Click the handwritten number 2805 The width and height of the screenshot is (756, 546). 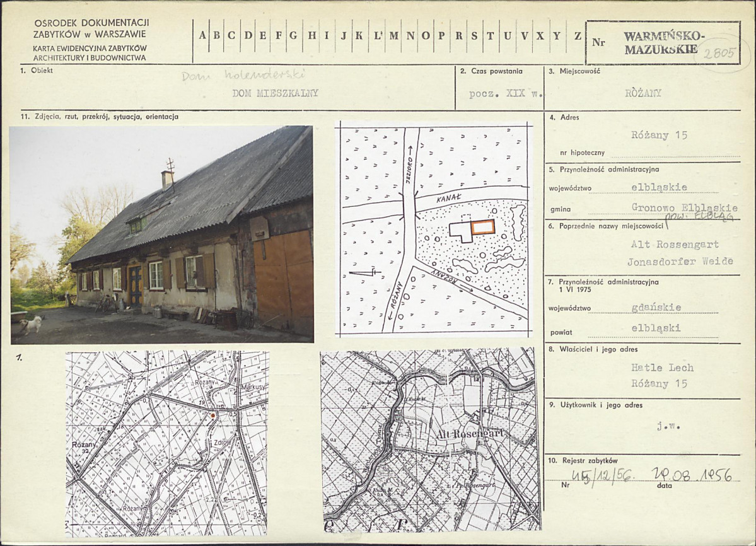719,52
